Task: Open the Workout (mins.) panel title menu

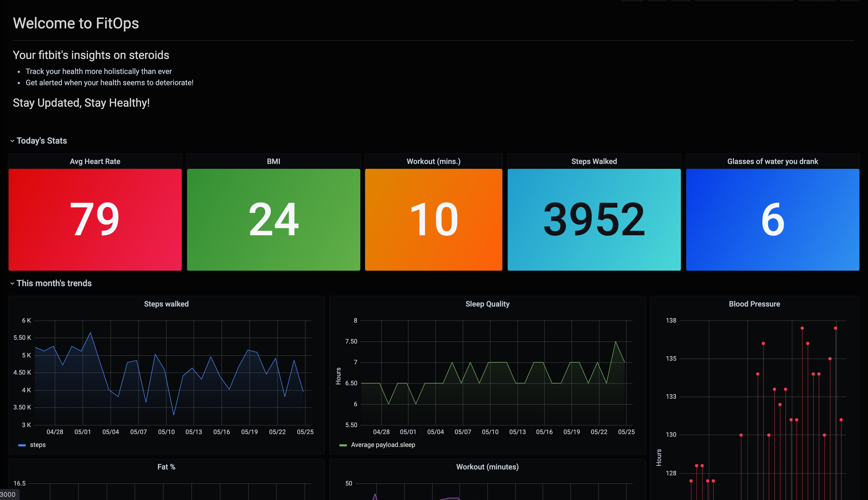Action: pos(433,161)
